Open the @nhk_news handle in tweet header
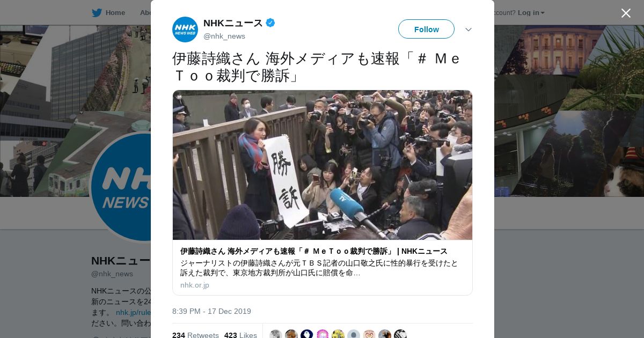Viewport: 644px width, 338px height. [x=224, y=36]
